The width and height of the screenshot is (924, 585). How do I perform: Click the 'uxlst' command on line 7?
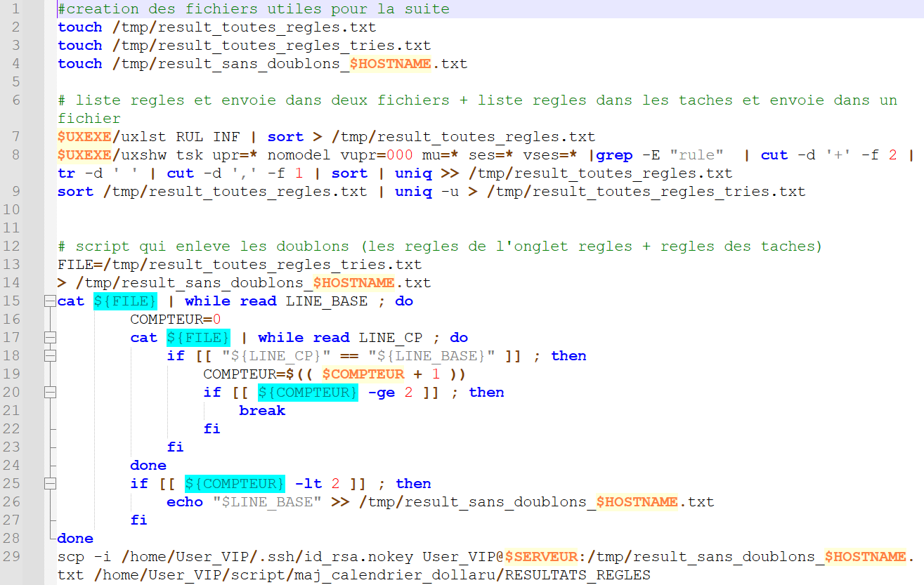coord(144,137)
